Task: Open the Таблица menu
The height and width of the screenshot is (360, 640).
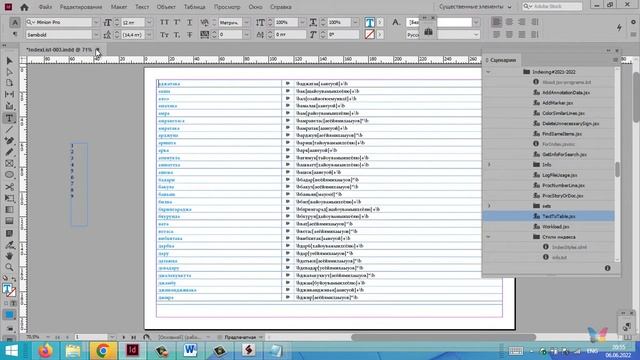Action: coord(194,7)
